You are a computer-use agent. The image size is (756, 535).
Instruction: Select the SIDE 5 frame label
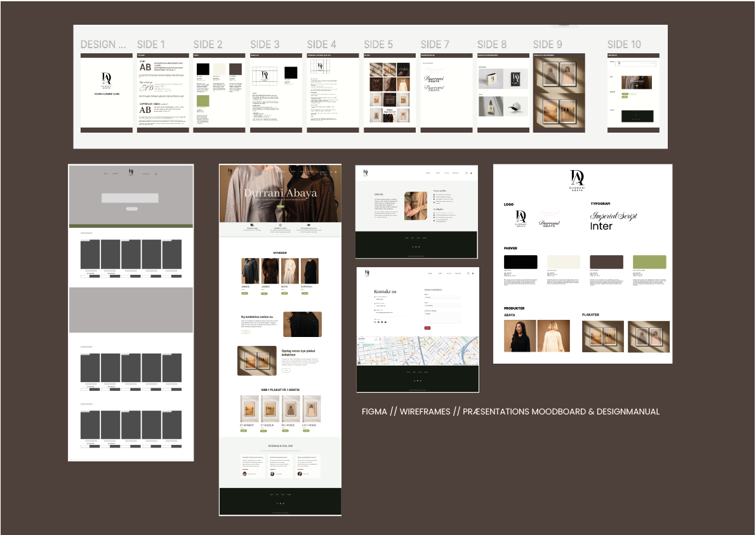[378, 44]
